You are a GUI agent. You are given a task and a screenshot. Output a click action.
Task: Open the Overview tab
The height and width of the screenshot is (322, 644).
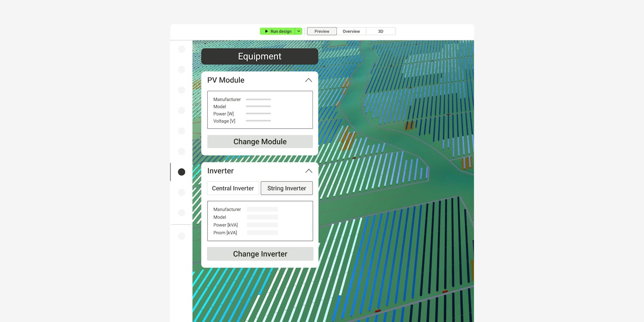[351, 31]
